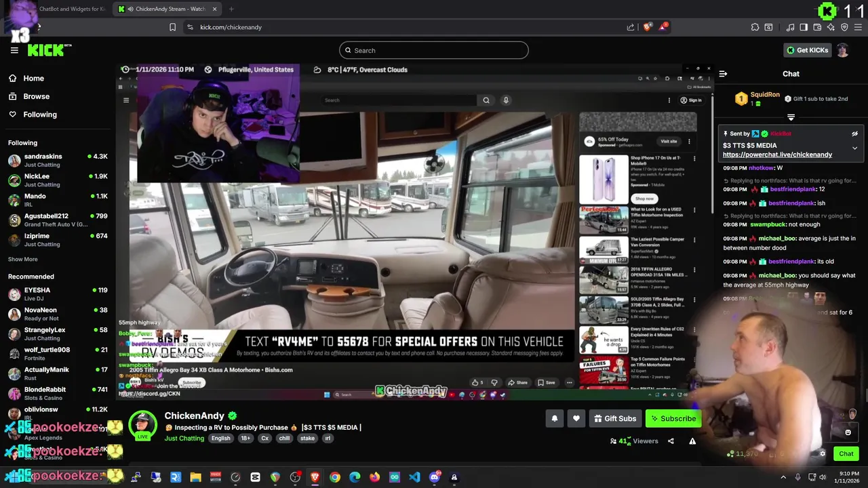
Task: Show hidden system tray icons
Action: pyautogui.click(x=783, y=477)
